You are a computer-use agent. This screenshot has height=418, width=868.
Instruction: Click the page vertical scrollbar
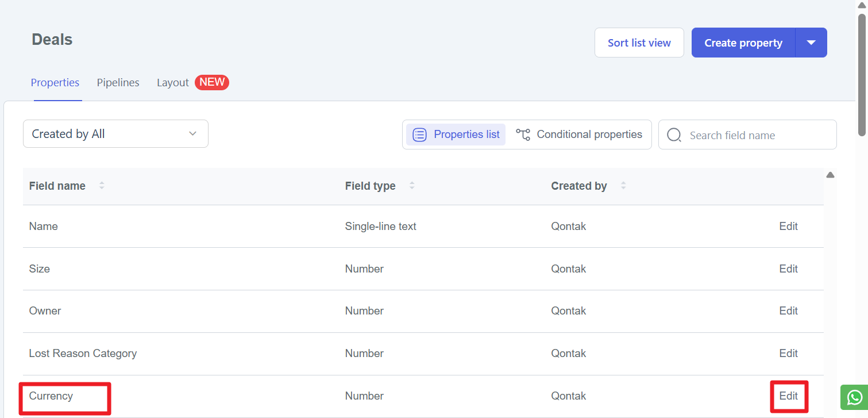[x=862, y=75]
